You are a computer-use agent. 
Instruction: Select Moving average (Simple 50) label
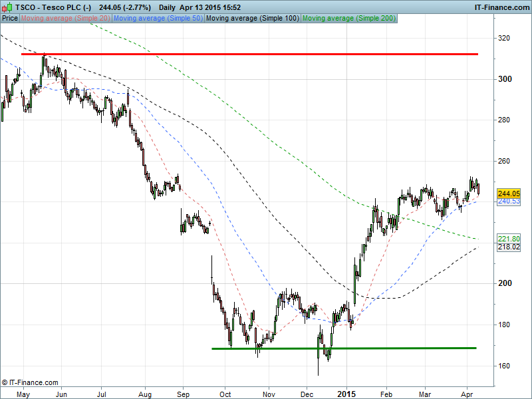tap(158, 18)
